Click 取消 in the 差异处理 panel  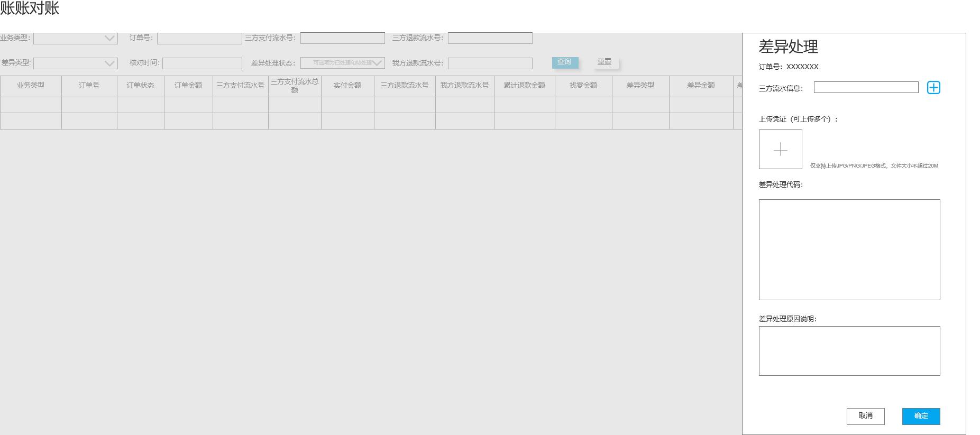pos(866,416)
